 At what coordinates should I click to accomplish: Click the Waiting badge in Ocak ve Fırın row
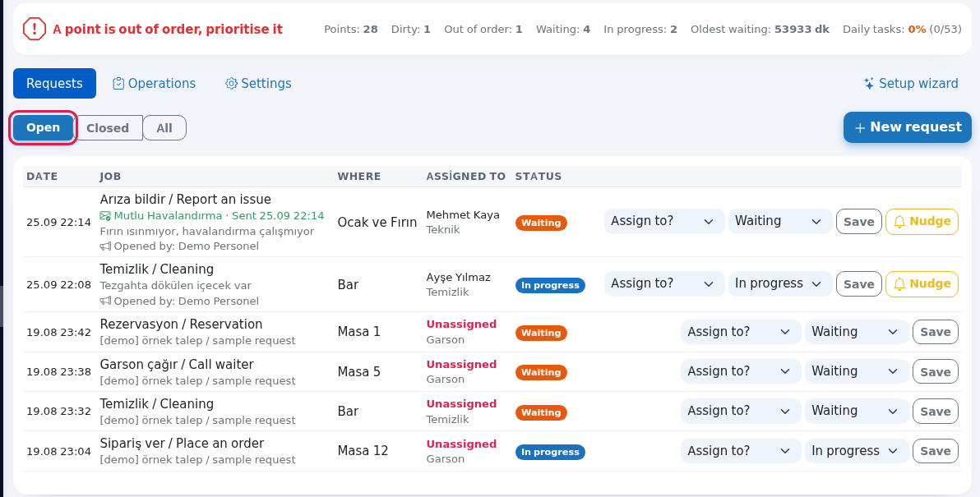pyautogui.click(x=541, y=223)
